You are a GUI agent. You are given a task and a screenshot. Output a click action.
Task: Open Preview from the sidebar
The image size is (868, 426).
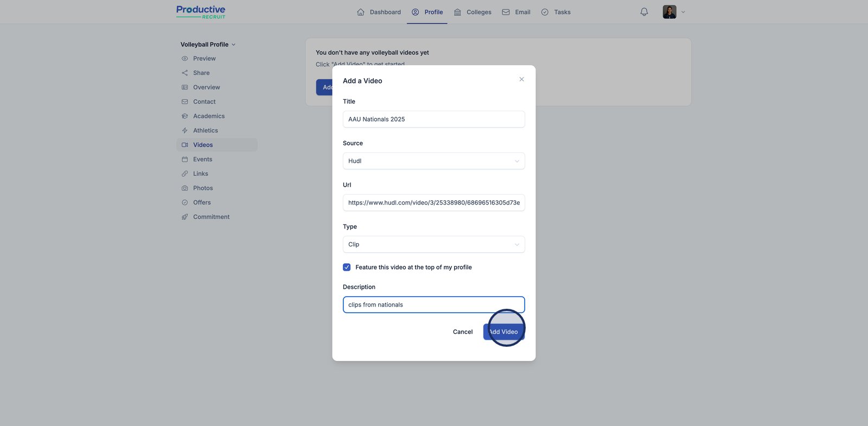coord(204,59)
